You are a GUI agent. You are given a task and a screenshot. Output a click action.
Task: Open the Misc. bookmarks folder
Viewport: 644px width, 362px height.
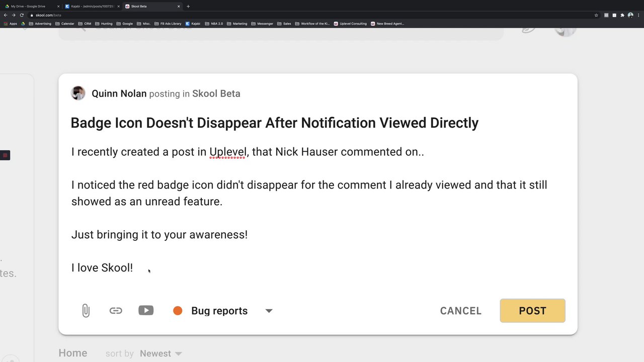144,24
